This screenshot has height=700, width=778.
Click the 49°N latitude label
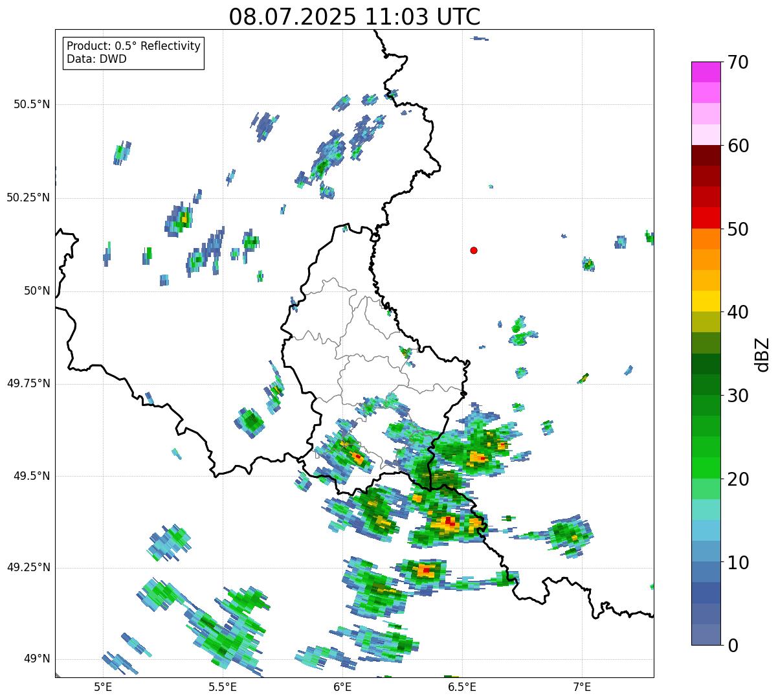coord(36,659)
